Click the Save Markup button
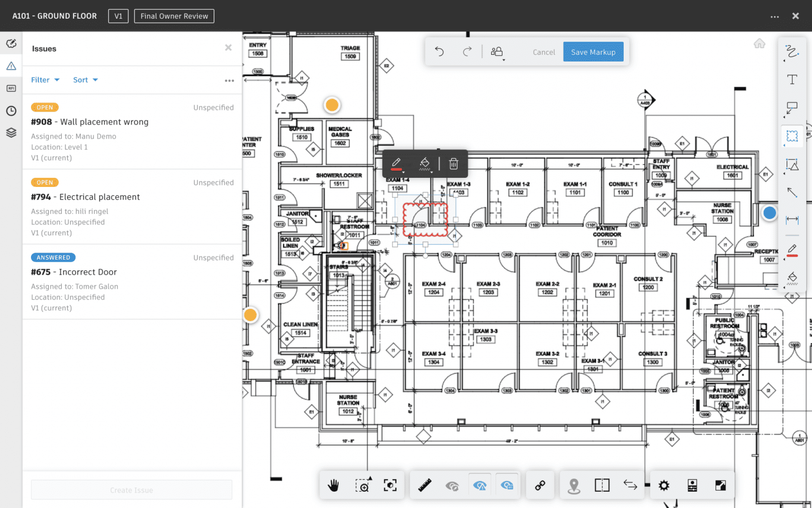This screenshot has width=812, height=508. pyautogui.click(x=593, y=51)
